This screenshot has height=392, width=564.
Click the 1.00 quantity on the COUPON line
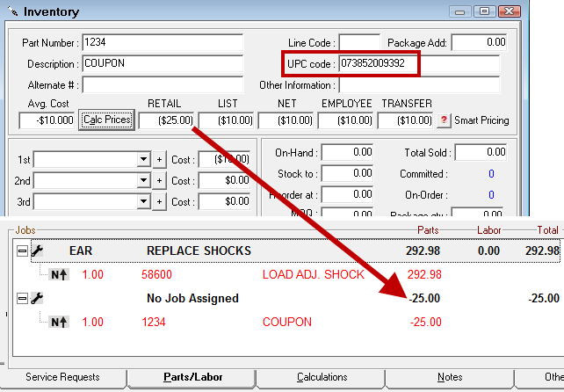[93, 323]
